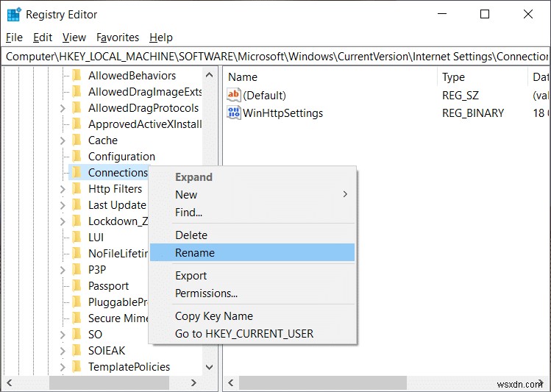This screenshot has width=551, height=392.
Task: Click REG_SZ type cell
Action: coord(461,95)
